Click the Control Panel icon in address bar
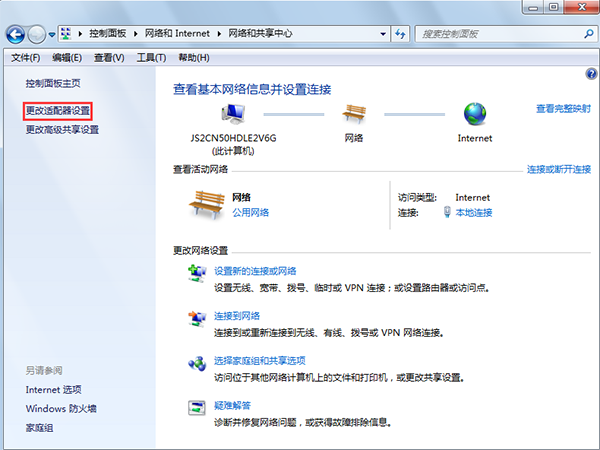 pos(66,34)
